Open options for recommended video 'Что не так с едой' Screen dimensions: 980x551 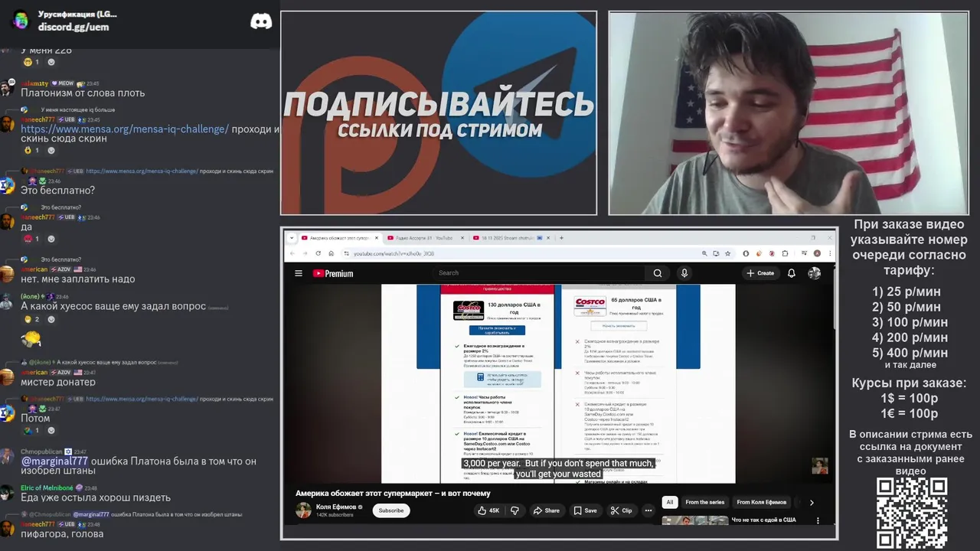[x=818, y=520]
